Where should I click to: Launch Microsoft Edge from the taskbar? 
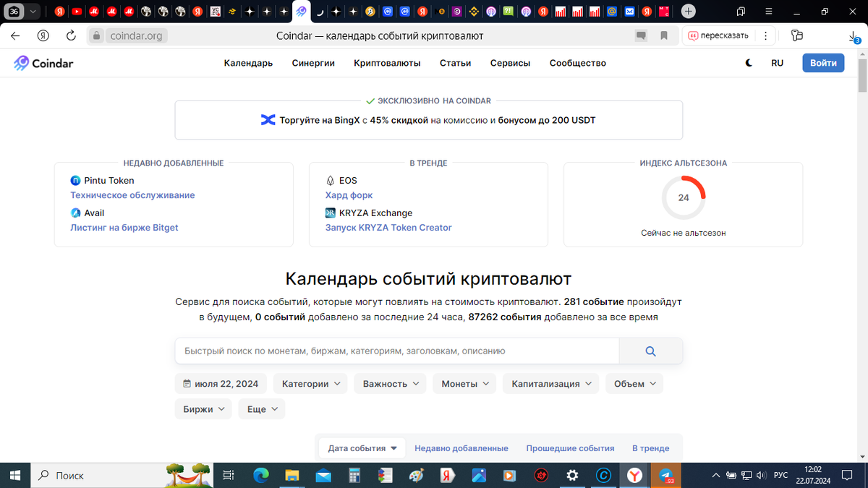click(261, 475)
